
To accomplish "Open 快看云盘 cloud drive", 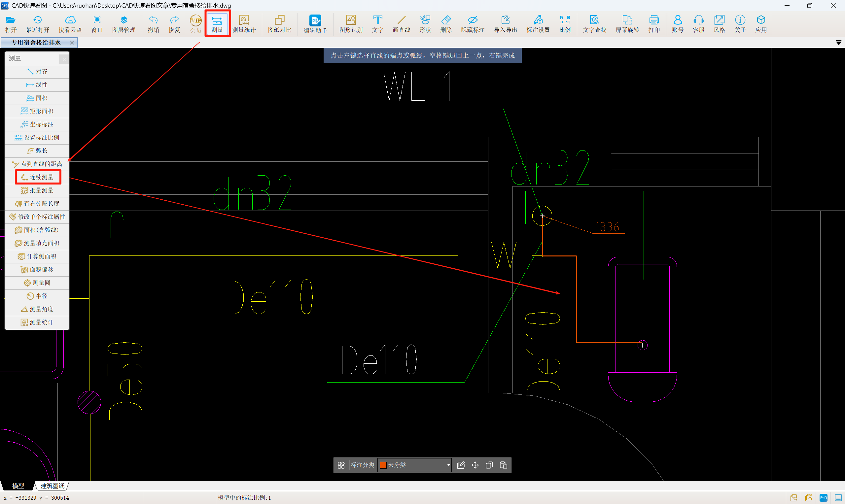I will click(70, 24).
